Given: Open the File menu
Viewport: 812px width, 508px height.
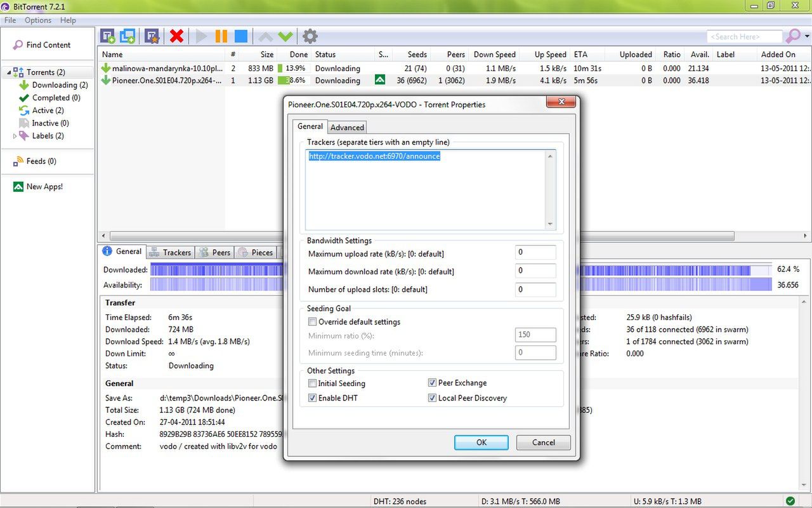Looking at the screenshot, I should [10, 20].
